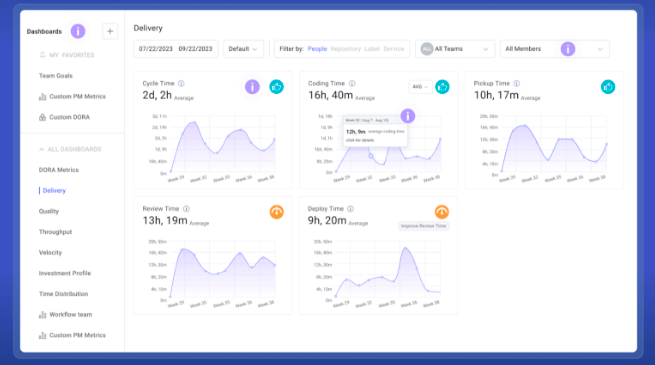655x365 pixels.
Task: Click the Improve Review Time button
Action: click(423, 226)
